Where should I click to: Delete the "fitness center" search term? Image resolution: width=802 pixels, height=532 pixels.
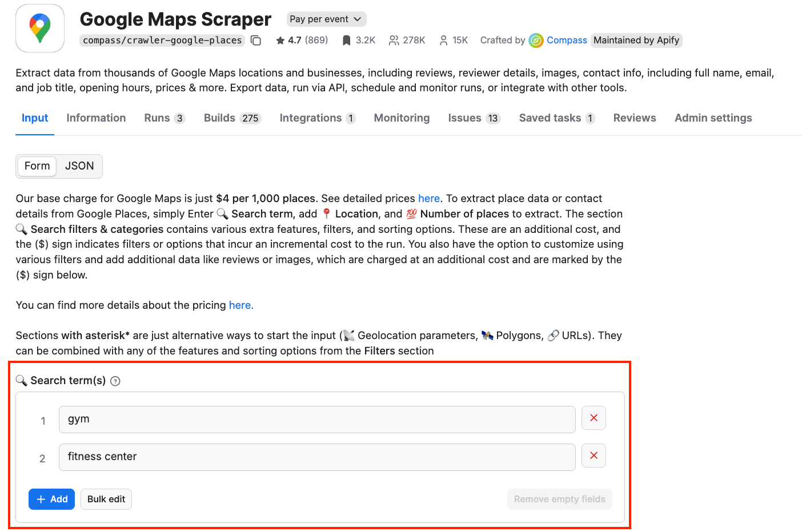(x=594, y=456)
